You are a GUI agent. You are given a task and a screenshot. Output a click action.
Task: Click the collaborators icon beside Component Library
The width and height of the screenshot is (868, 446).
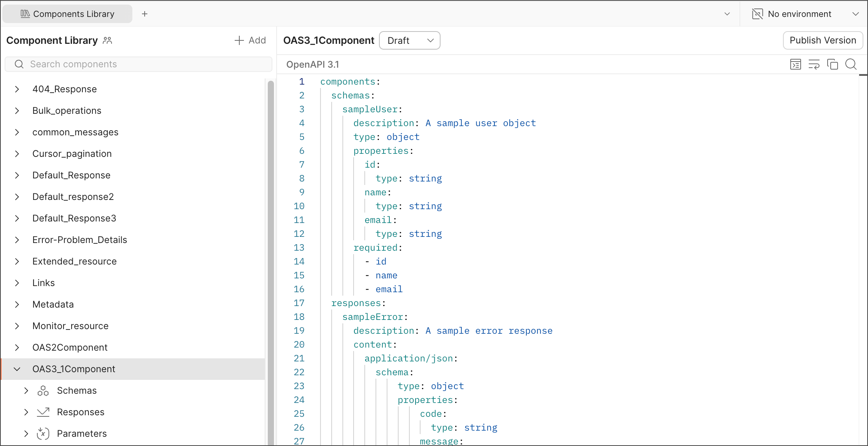pos(107,40)
